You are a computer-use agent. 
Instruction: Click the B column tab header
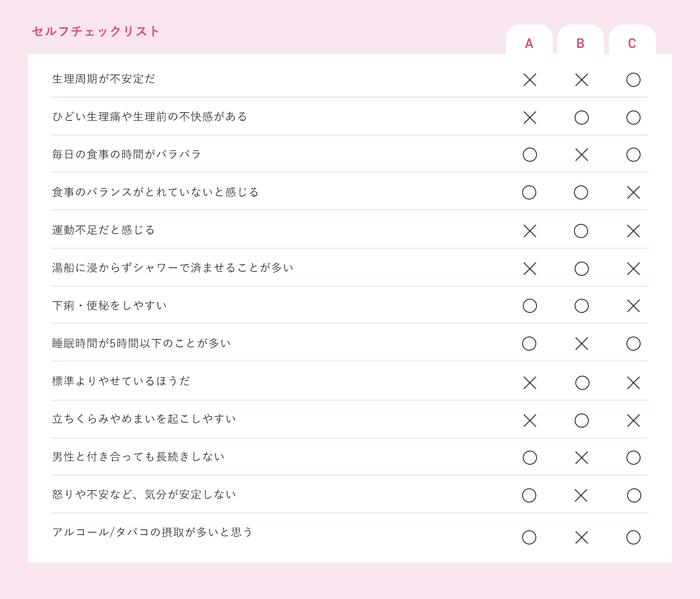581,40
